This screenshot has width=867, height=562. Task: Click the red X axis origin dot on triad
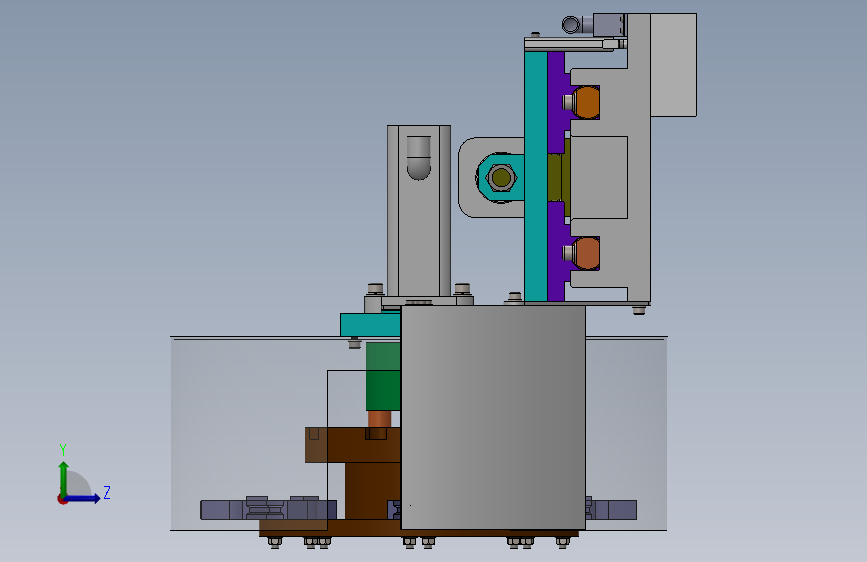pyautogui.click(x=62, y=499)
